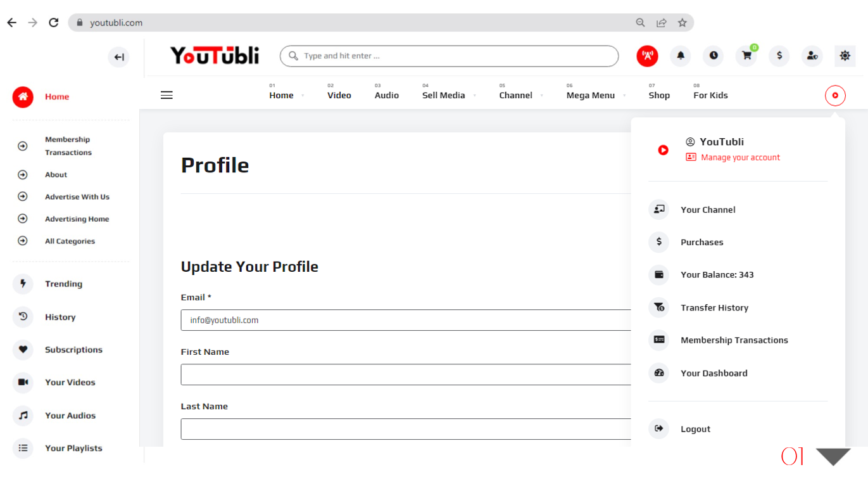The height and width of the screenshot is (486, 868).
Task: Click the Your Dashboard gauge icon
Action: click(x=659, y=373)
